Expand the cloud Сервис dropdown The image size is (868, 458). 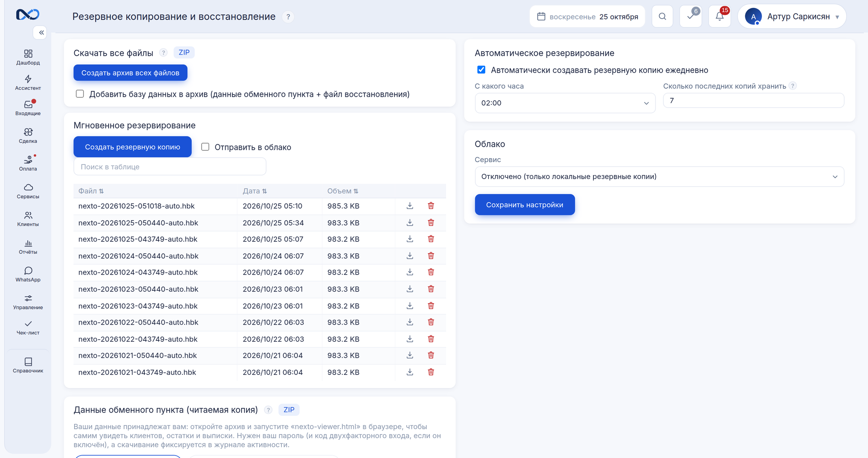[659, 176]
